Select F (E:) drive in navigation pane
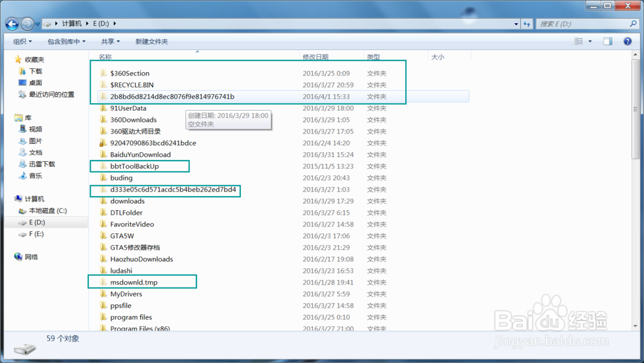 pyautogui.click(x=31, y=234)
